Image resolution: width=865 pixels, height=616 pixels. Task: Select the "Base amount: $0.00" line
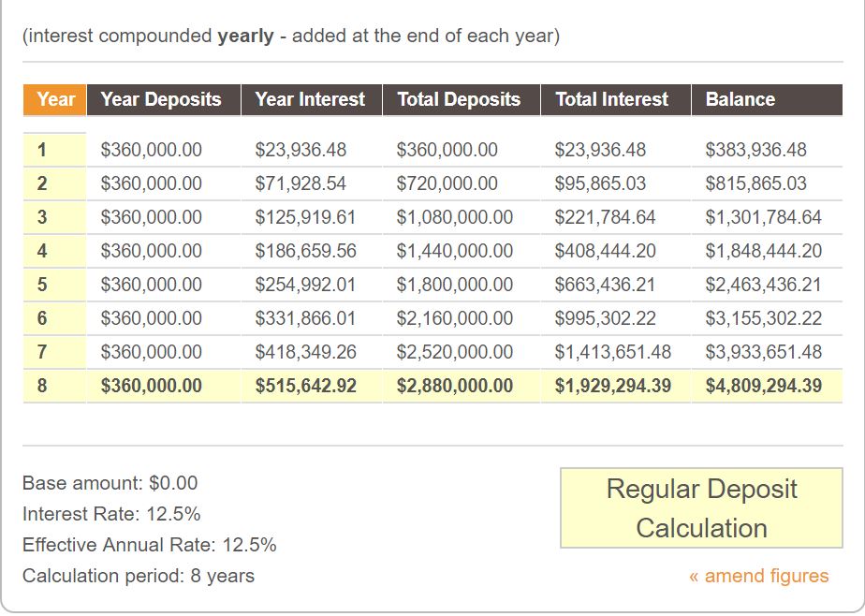110,483
